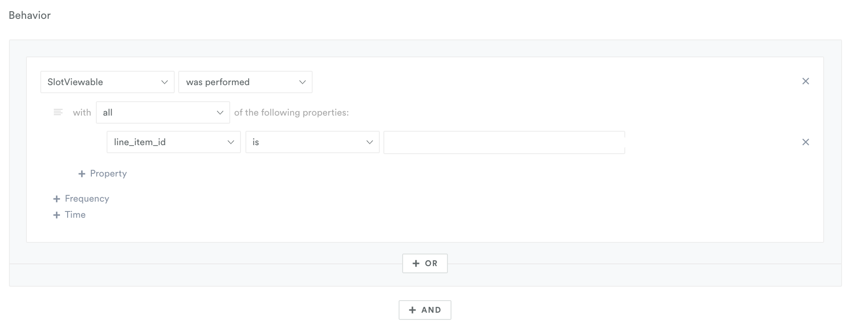The height and width of the screenshot is (336, 868).
Task: Click the lines icon beside "with"
Action: coord(58,112)
